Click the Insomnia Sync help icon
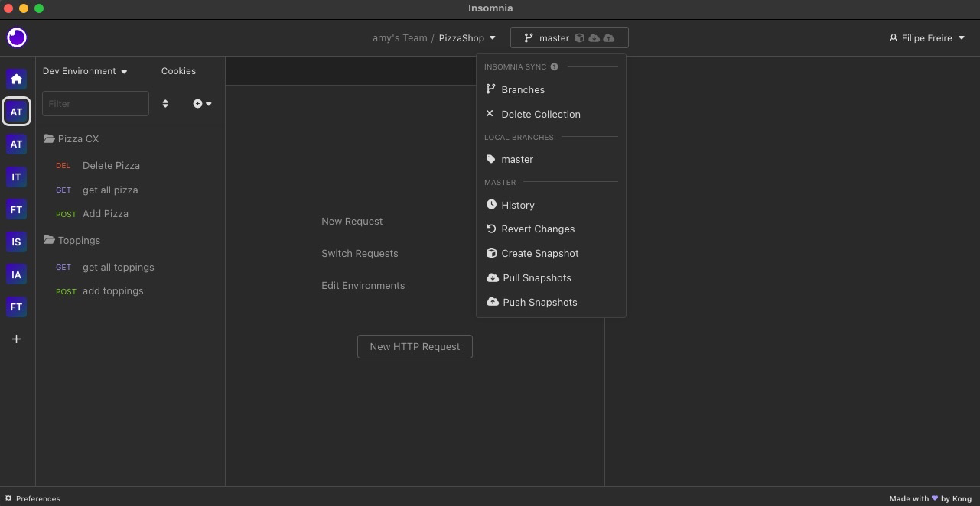The height and width of the screenshot is (506, 980). tap(554, 66)
